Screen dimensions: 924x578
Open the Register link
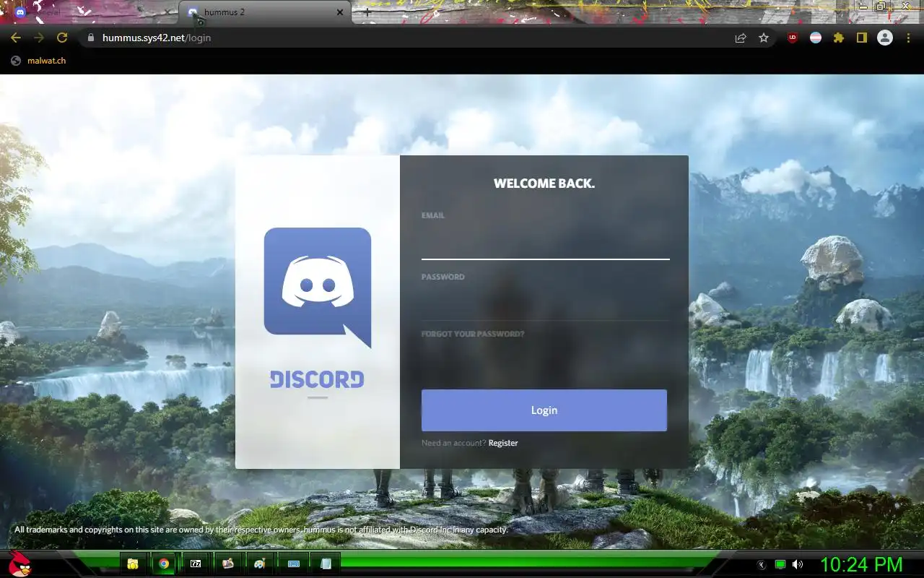point(503,443)
